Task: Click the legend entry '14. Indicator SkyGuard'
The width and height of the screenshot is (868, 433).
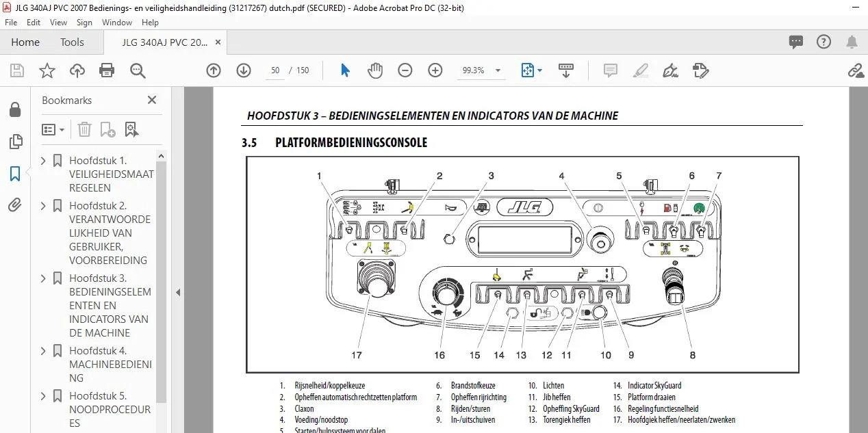Action: click(648, 386)
